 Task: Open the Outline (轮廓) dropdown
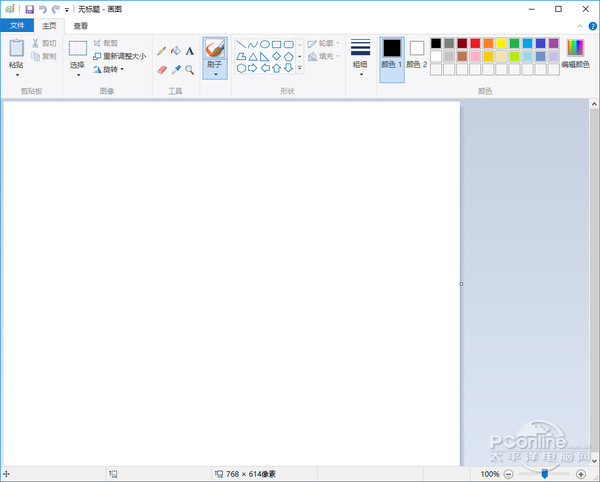coord(324,43)
